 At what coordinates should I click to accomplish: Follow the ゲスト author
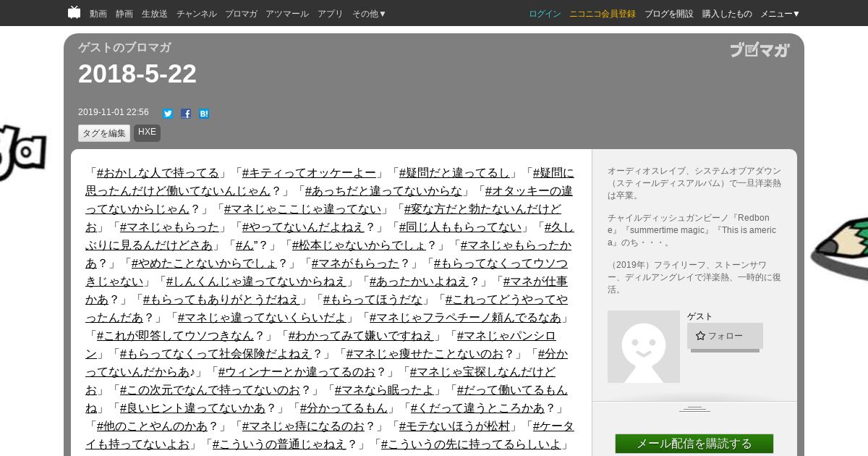click(x=725, y=336)
